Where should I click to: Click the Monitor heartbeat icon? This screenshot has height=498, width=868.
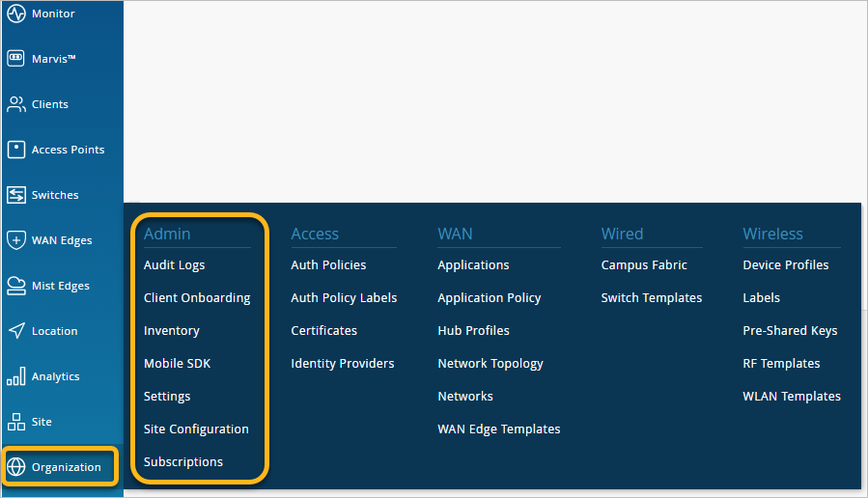(x=15, y=14)
